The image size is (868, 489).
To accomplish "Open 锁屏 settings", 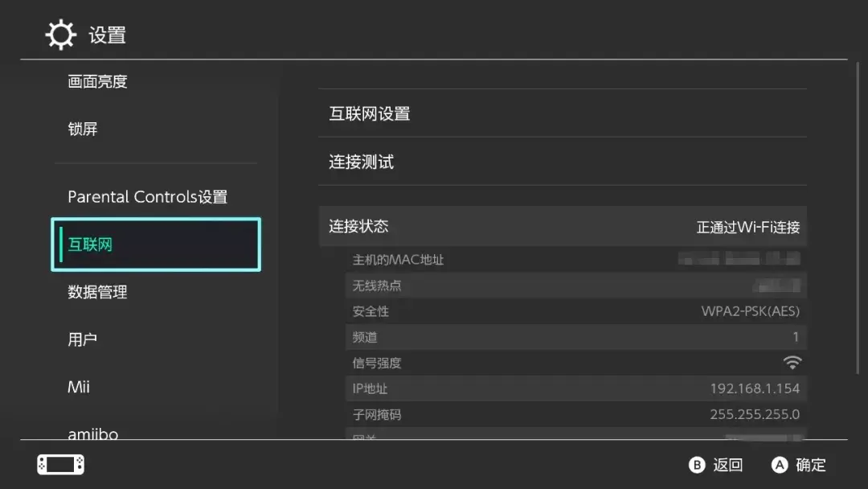I will (x=83, y=129).
